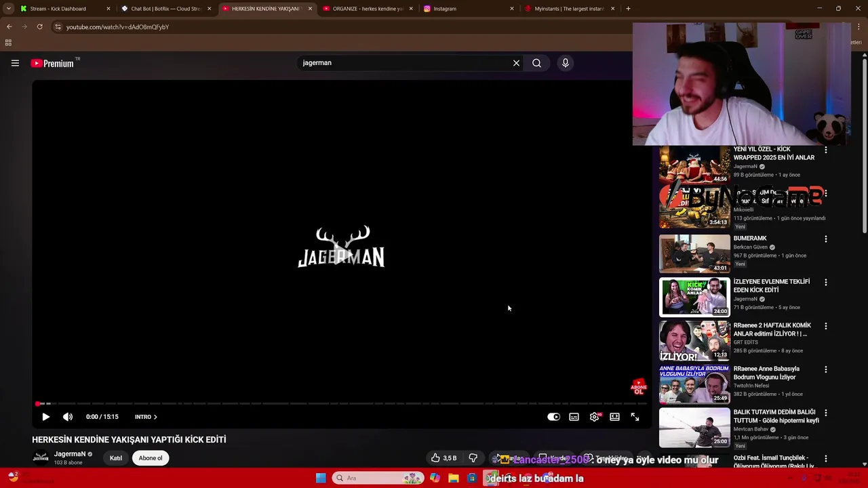Switch to theater mode
Image resolution: width=868 pixels, height=488 pixels.
[614, 417]
